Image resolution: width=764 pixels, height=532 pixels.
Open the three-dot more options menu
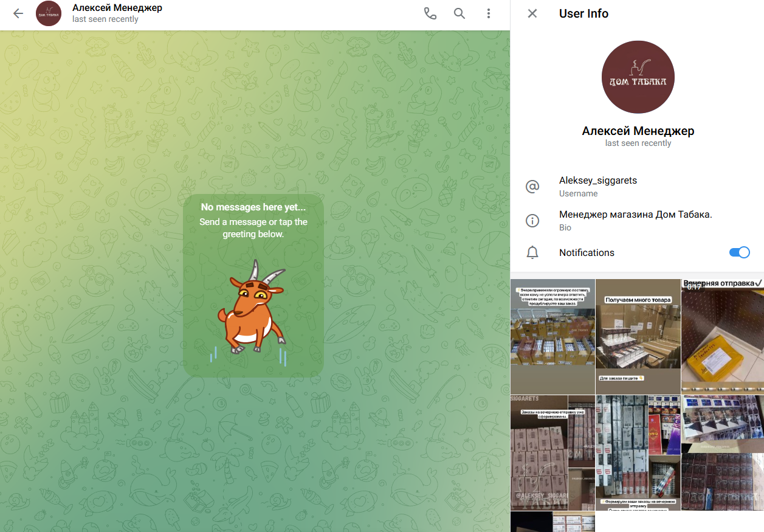tap(489, 13)
